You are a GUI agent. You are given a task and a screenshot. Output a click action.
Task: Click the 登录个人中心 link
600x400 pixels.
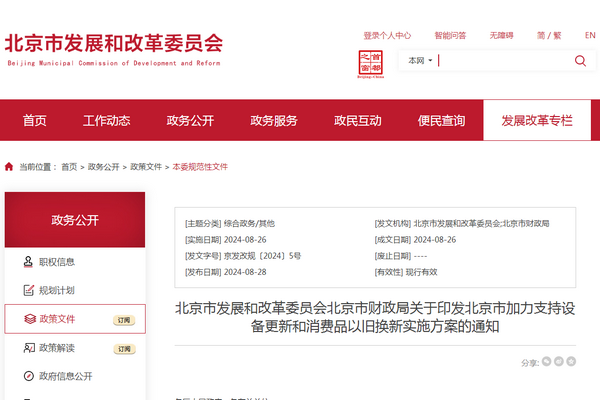(387, 35)
